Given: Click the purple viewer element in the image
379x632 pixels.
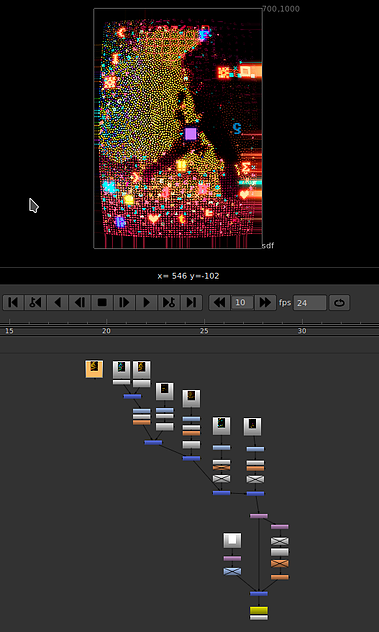Looking at the screenshot, I should 191,133.
